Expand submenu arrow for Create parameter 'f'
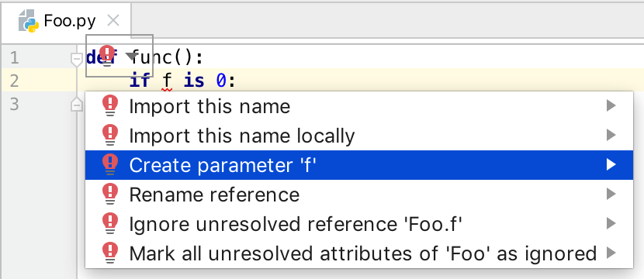 tap(611, 165)
